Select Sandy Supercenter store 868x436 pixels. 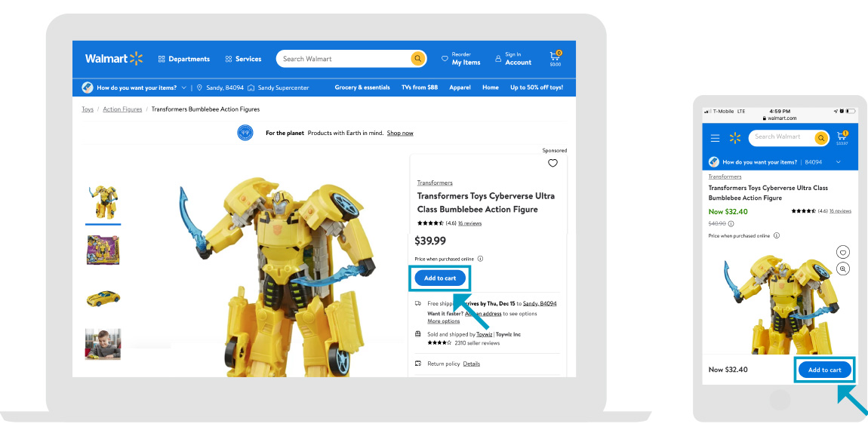click(279, 88)
